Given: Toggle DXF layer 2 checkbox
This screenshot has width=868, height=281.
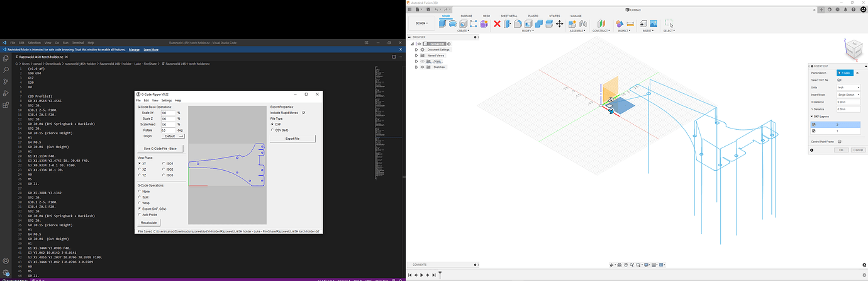Looking at the screenshot, I should tap(814, 125).
